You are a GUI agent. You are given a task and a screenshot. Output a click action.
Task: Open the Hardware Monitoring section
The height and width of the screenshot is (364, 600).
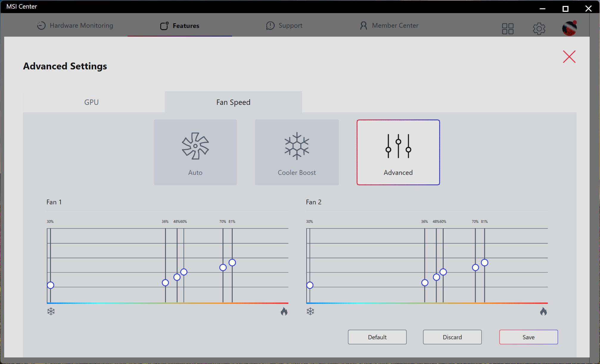[75, 26]
